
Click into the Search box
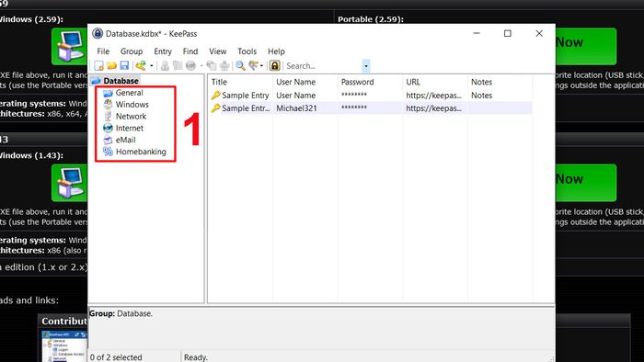coord(323,65)
